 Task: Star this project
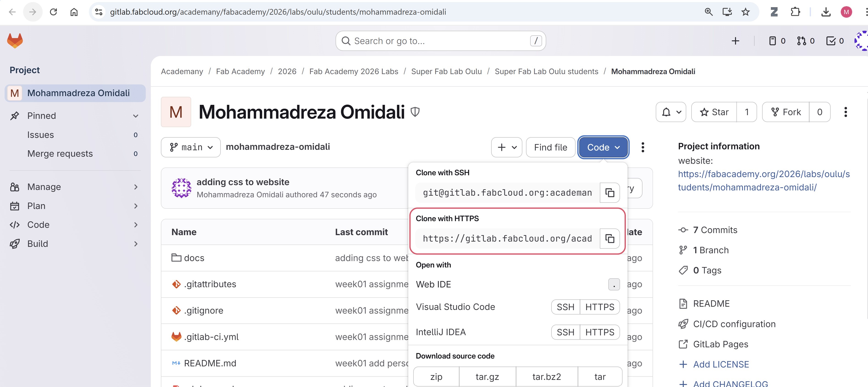click(714, 112)
